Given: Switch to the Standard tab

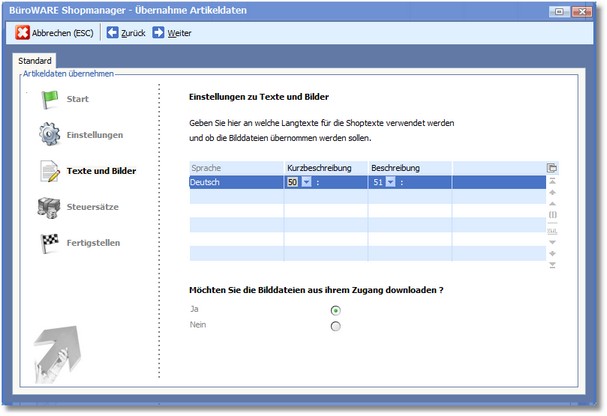Looking at the screenshot, I should 35,61.
